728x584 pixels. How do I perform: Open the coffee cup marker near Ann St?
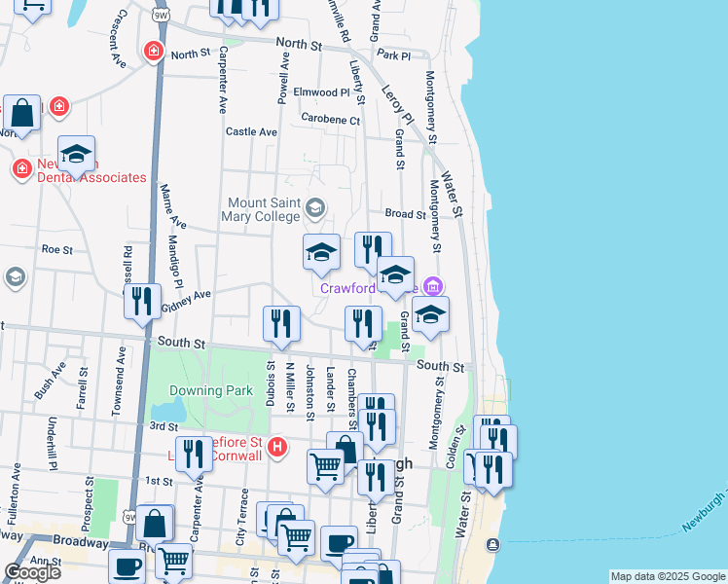pos(126,566)
